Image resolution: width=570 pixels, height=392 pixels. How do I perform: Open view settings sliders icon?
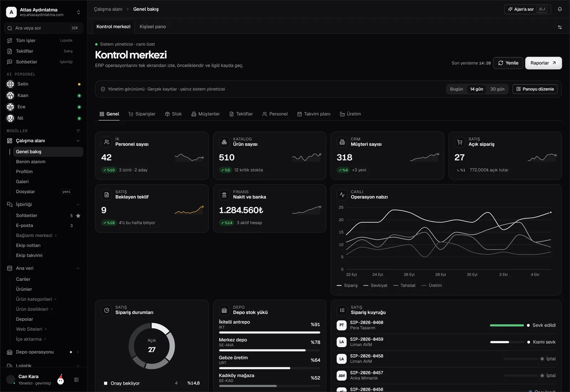click(560, 27)
